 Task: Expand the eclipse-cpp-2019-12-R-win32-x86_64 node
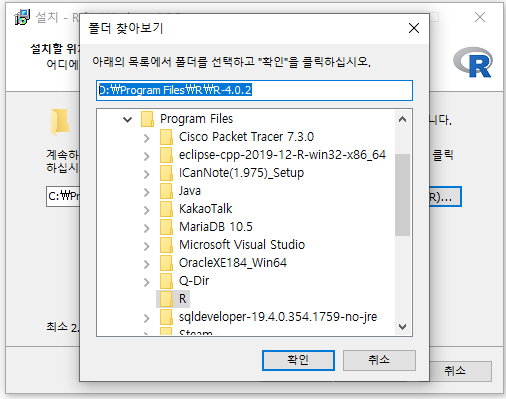(146, 156)
